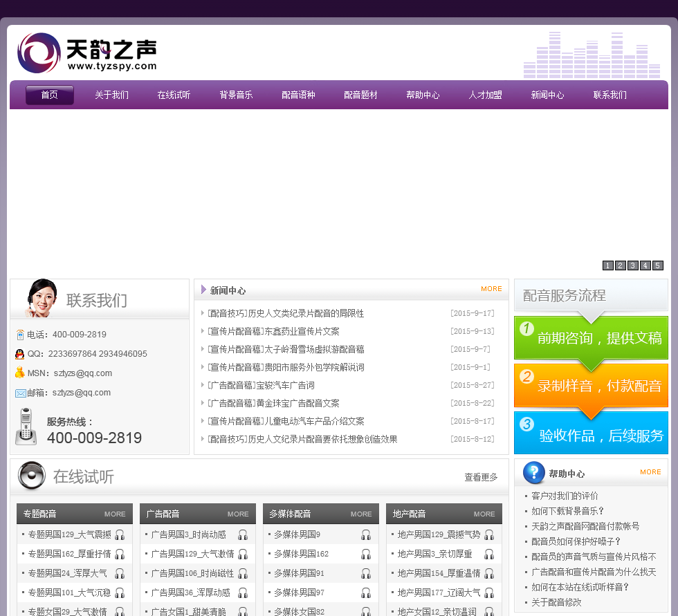Click headphone icon for 地产男国129_震撼气势
This screenshot has height=616, width=678.
click(x=489, y=534)
